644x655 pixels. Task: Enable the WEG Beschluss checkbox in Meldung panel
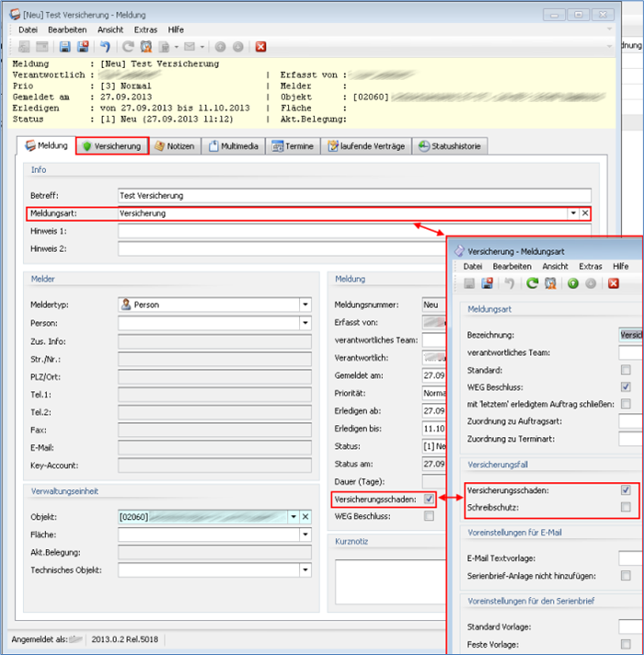pos(429,516)
